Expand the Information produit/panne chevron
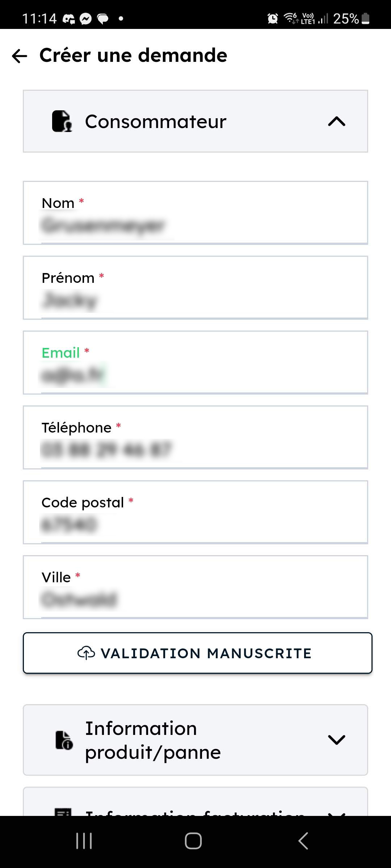The width and height of the screenshot is (391, 868). (x=336, y=740)
